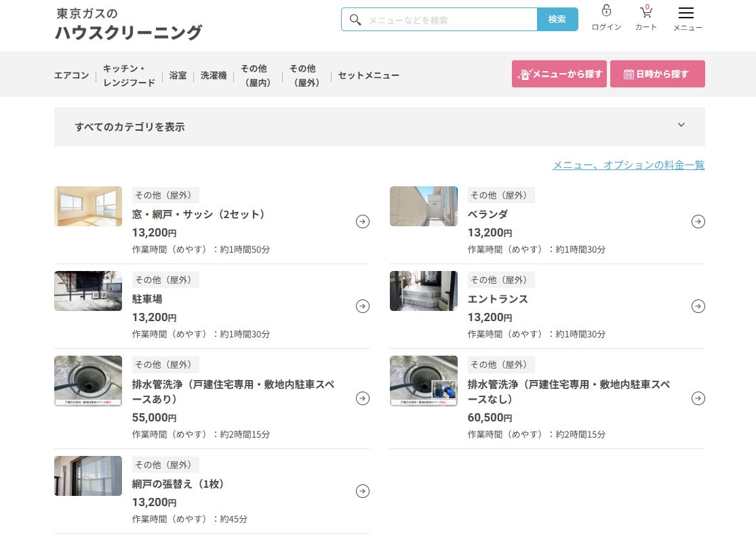The image size is (756, 544).
Task: Click arrow icon for 60,500円 排水管洗浄 item
Action: pos(698,398)
